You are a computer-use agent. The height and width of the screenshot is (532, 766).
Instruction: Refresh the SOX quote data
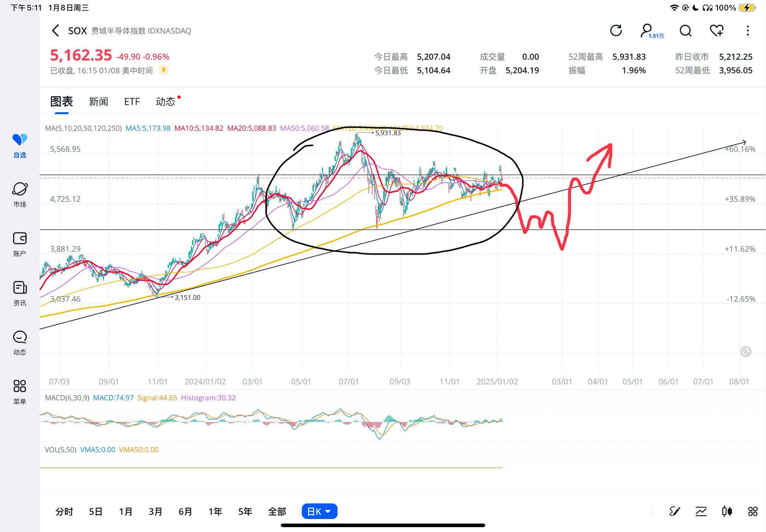coord(616,31)
